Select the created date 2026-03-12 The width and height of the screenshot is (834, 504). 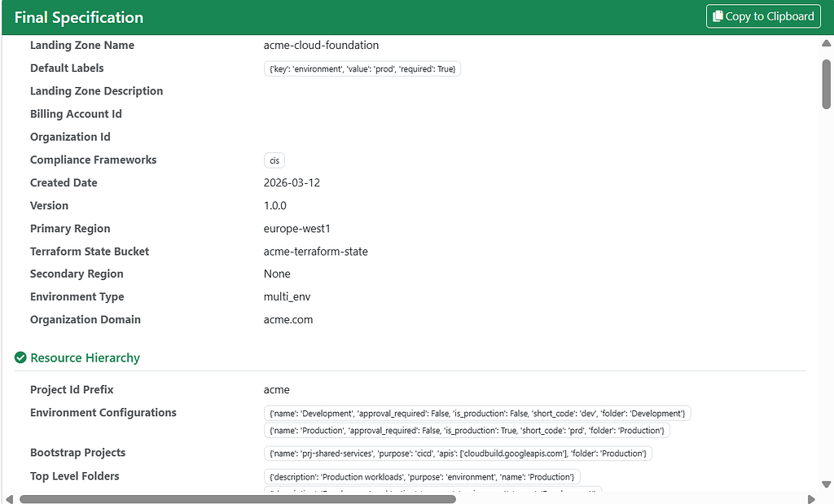coord(292,183)
